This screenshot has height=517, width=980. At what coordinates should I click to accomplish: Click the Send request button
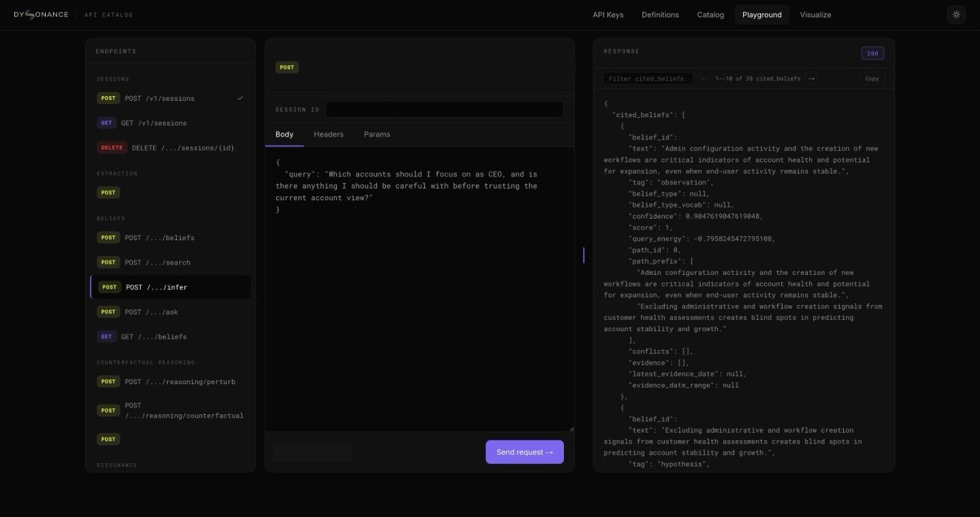coord(525,452)
